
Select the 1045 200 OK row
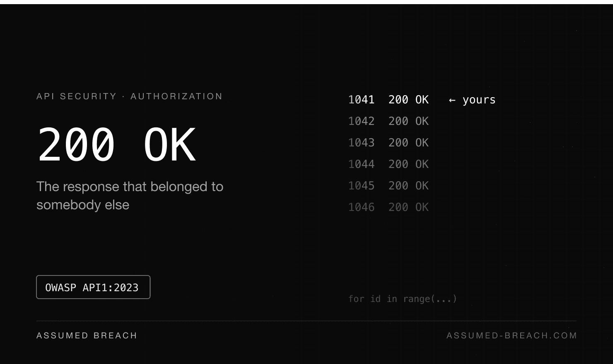point(389,186)
